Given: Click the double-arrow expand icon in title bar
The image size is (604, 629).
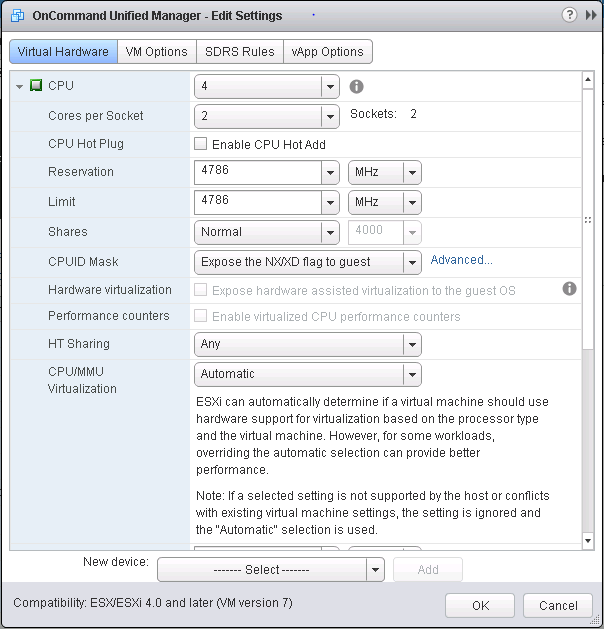Looking at the screenshot, I should point(591,15).
